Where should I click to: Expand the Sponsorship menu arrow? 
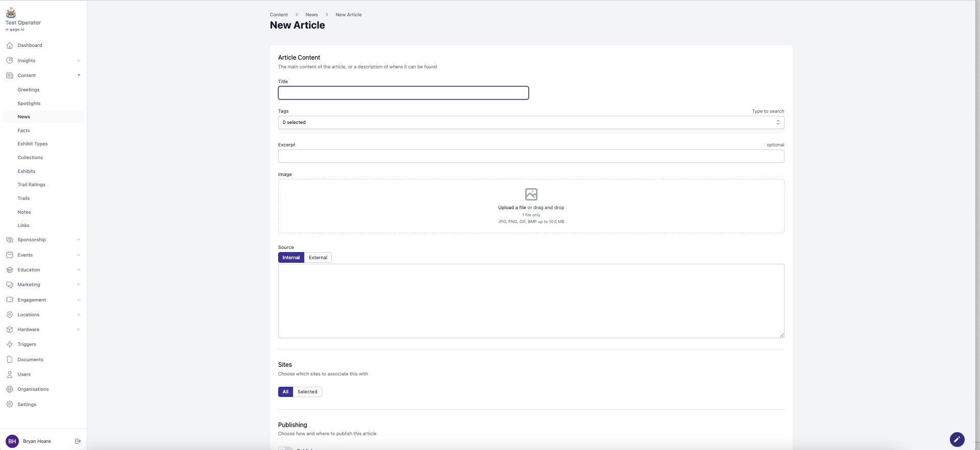[x=79, y=240]
